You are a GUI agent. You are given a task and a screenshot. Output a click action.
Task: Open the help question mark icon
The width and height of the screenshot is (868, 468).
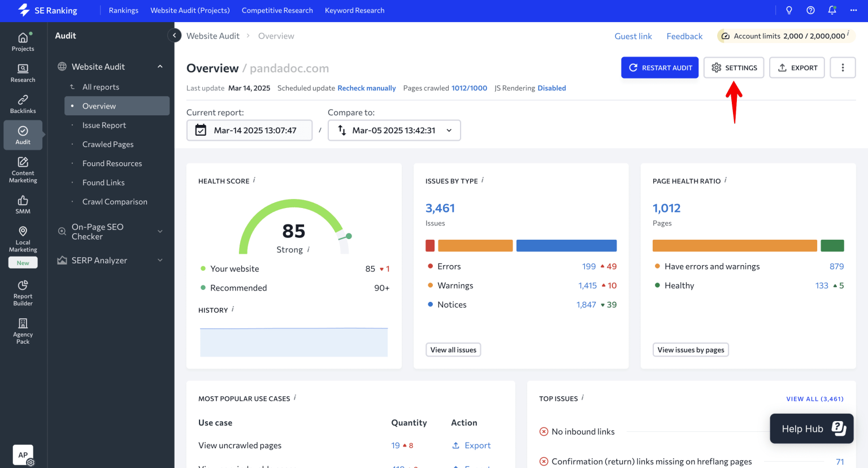810,10
